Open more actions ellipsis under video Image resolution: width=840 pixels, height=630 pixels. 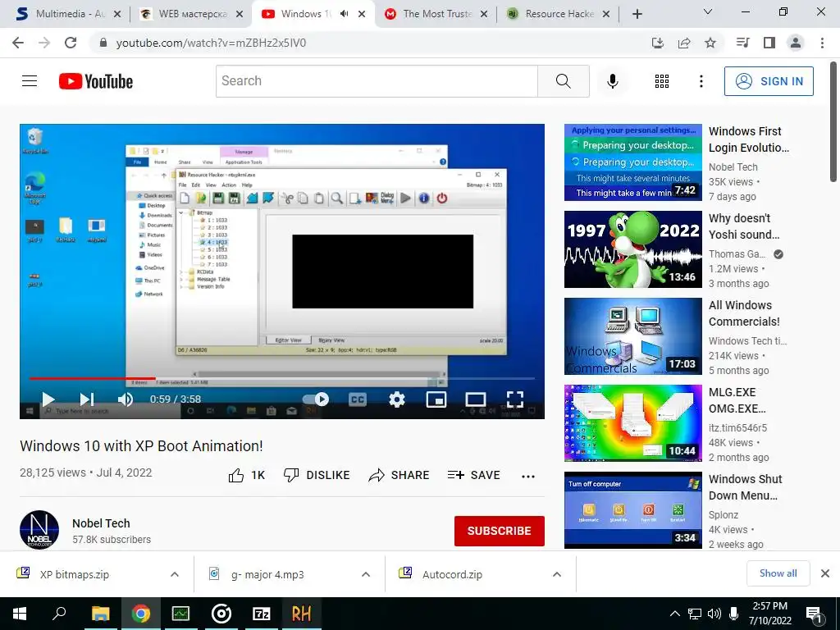[x=528, y=477]
